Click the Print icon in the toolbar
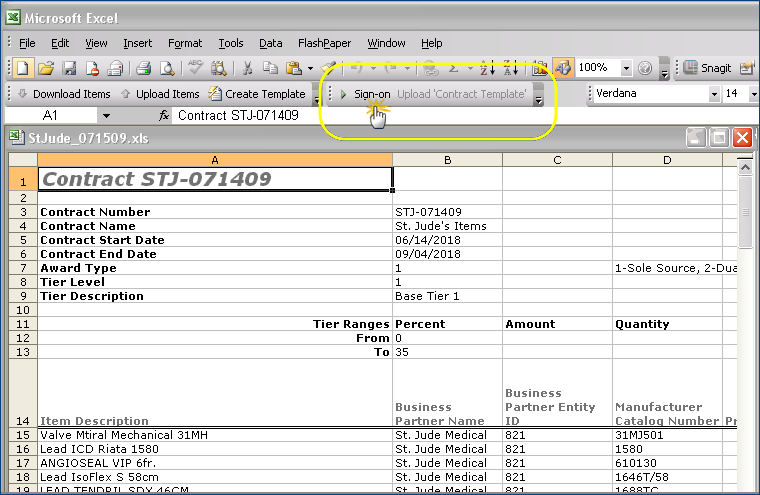Image resolution: width=760 pixels, height=495 pixels. [143, 68]
